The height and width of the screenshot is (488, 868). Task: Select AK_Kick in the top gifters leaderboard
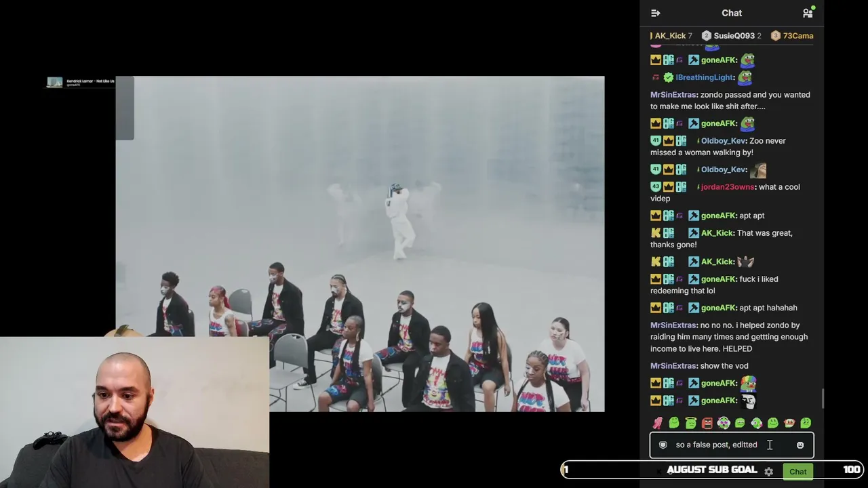click(x=671, y=36)
